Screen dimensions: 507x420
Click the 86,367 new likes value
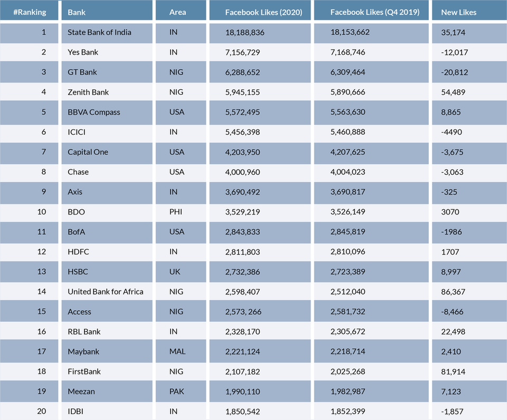453,292
